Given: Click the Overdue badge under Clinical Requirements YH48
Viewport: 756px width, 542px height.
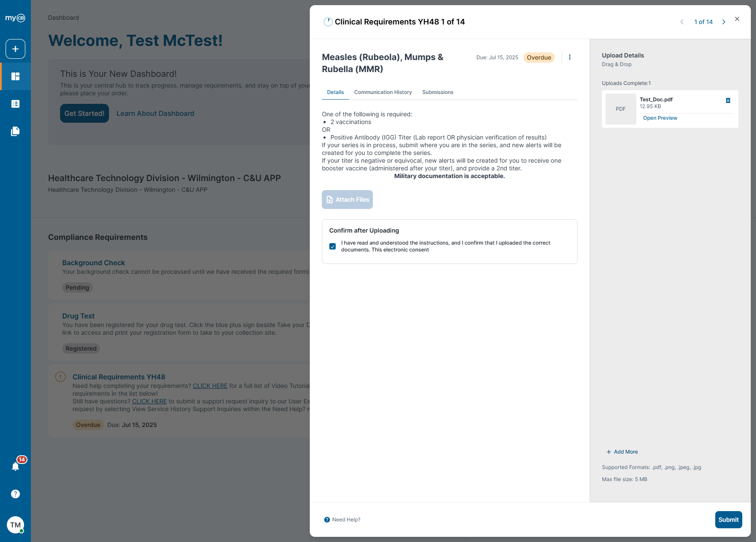Looking at the screenshot, I should click(x=88, y=425).
